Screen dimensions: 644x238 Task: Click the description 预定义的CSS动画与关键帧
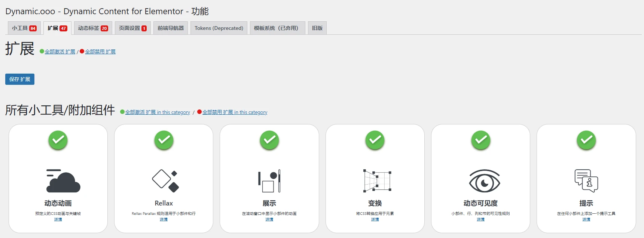coord(58,214)
